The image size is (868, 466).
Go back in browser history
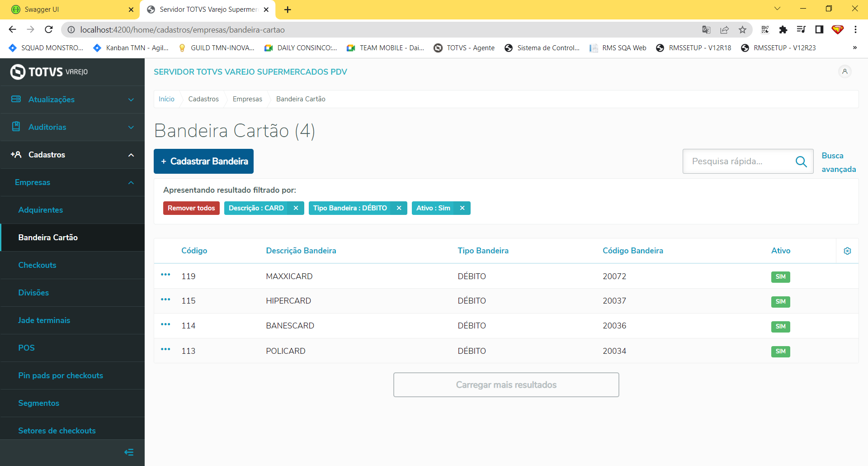(12, 29)
